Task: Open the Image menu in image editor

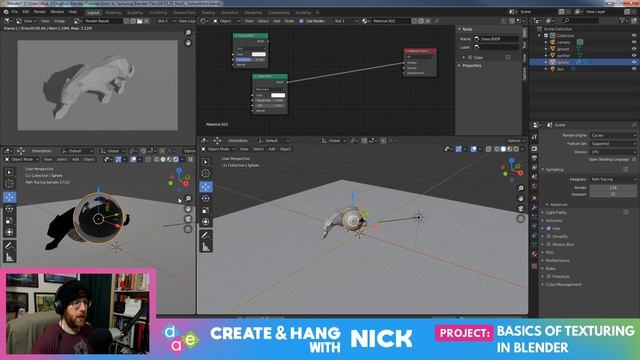Action: pyautogui.click(x=60, y=21)
